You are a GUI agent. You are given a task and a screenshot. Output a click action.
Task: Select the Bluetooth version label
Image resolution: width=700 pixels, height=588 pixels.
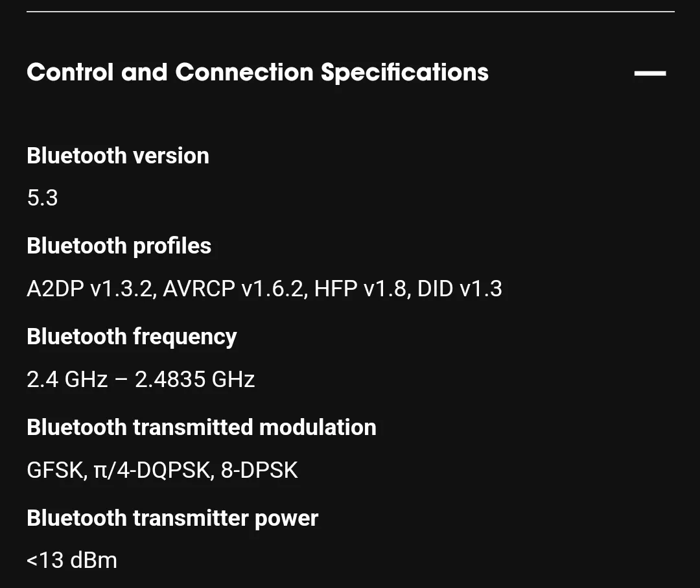pyautogui.click(x=118, y=156)
